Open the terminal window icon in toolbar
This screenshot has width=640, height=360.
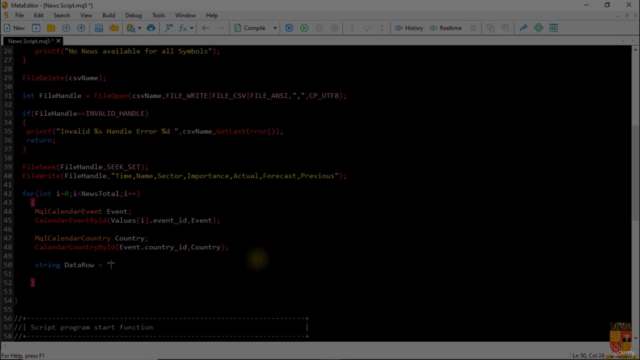[553, 28]
